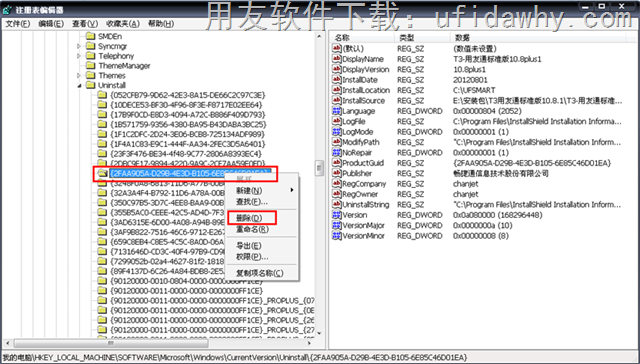The height and width of the screenshot is (364, 640).
Task: Click the InstallSource string value icon
Action: click(336, 101)
